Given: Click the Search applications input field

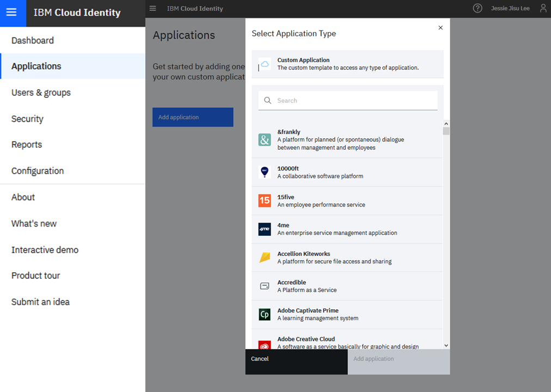Looking at the screenshot, I should [348, 101].
